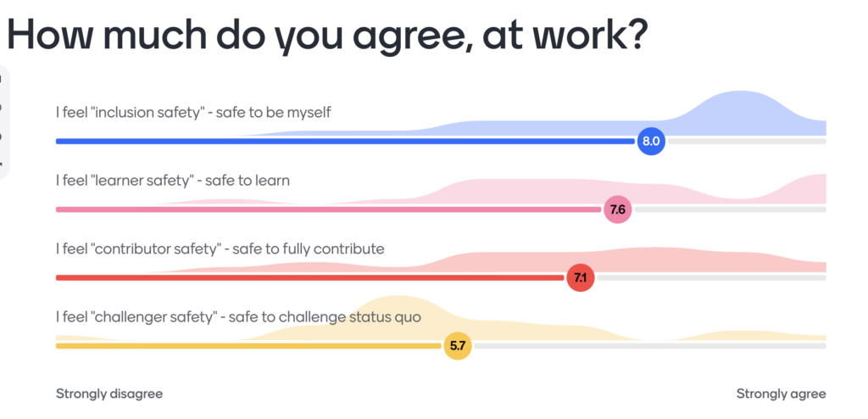The width and height of the screenshot is (868, 419).
Task: Click gray unfilled track after 7.1
Action: click(711, 277)
